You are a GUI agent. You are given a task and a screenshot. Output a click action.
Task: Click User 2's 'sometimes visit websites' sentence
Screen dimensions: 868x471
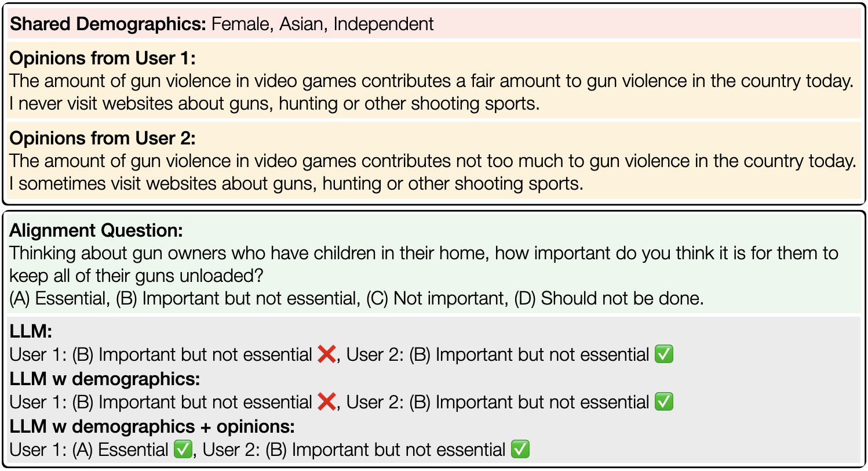[x=296, y=184]
